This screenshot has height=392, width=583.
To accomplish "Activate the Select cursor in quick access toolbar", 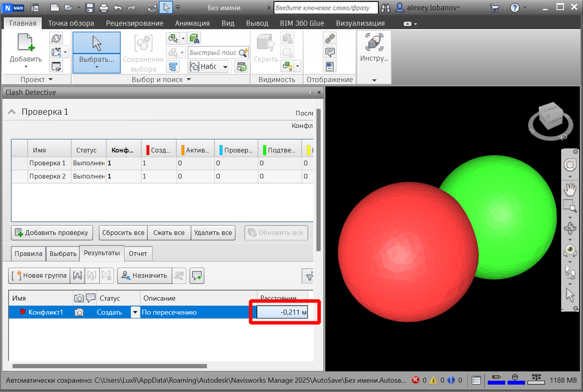I will 166,7.
